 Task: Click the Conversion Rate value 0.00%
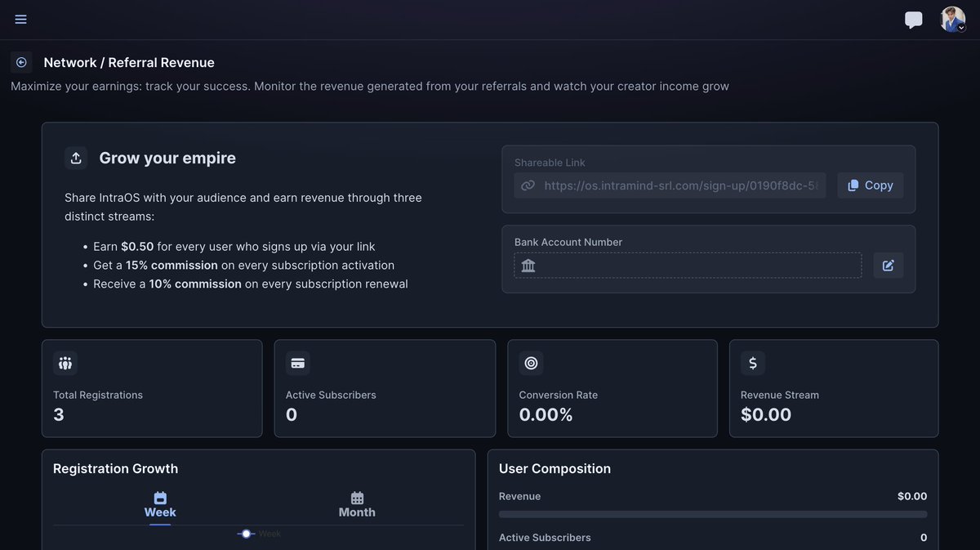click(546, 414)
